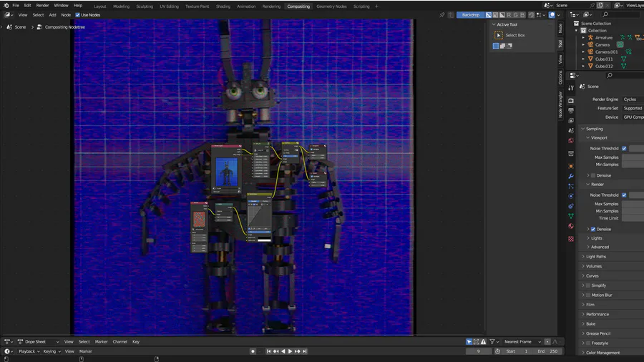Select Cube.011 in the outliner

(x=604, y=59)
